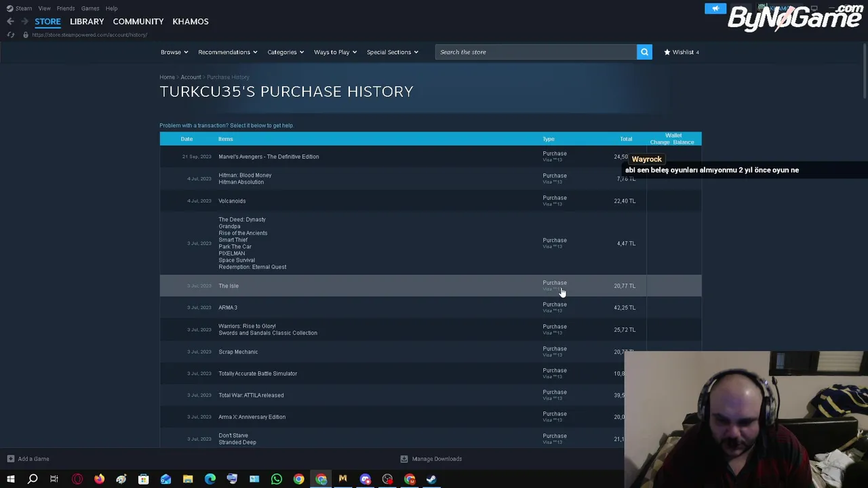868x488 pixels.
Task: Open The Isle purchase row
Action: [431, 286]
